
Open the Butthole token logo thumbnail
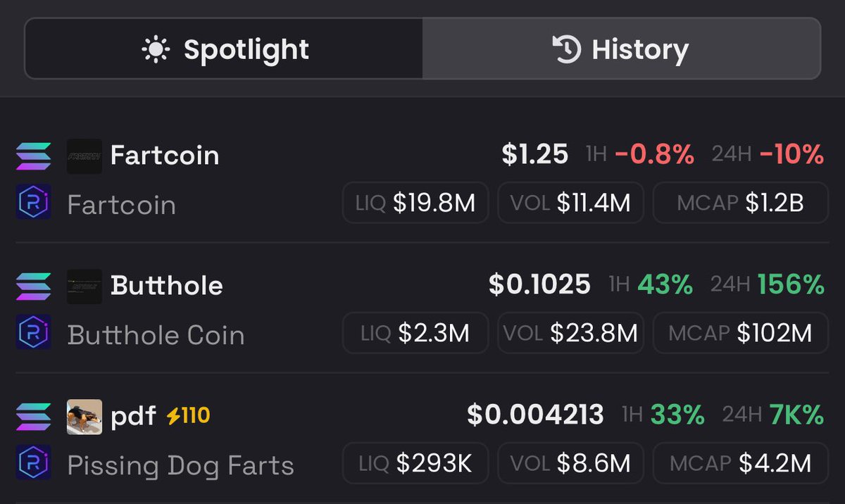pyautogui.click(x=84, y=286)
